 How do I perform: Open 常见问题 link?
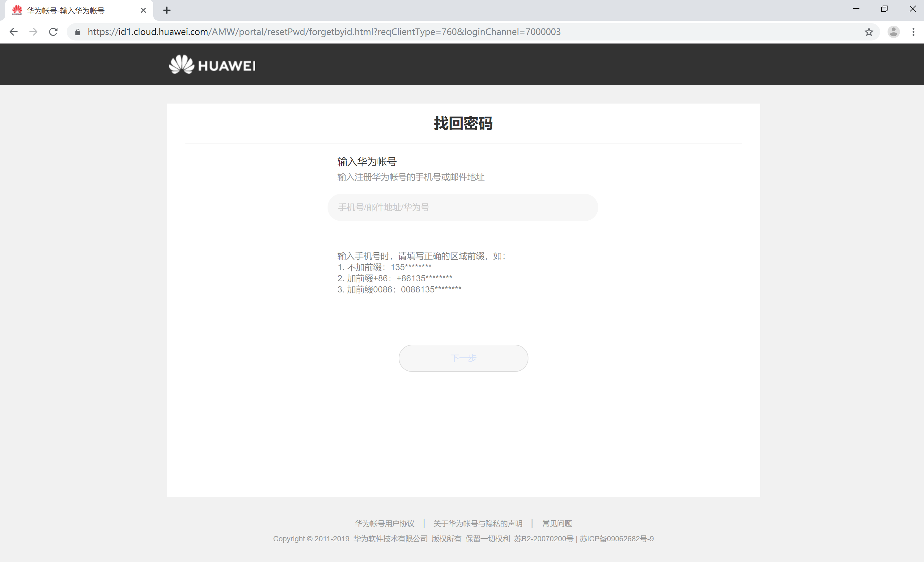pyautogui.click(x=556, y=523)
